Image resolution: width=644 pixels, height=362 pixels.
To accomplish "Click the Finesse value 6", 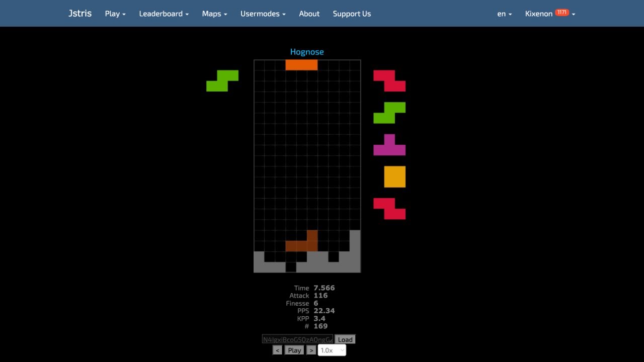I will tap(316, 303).
